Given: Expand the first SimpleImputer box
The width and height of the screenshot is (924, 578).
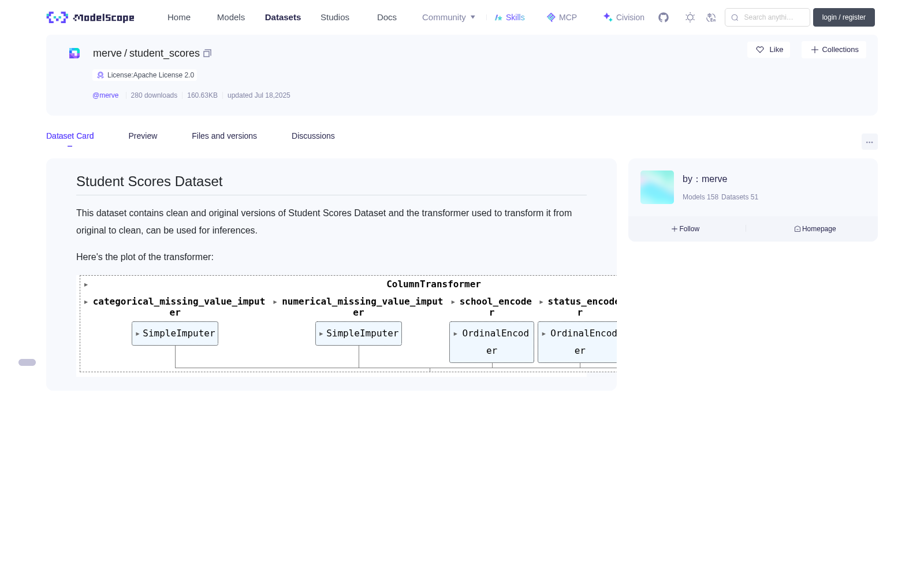Looking at the screenshot, I should tap(175, 334).
